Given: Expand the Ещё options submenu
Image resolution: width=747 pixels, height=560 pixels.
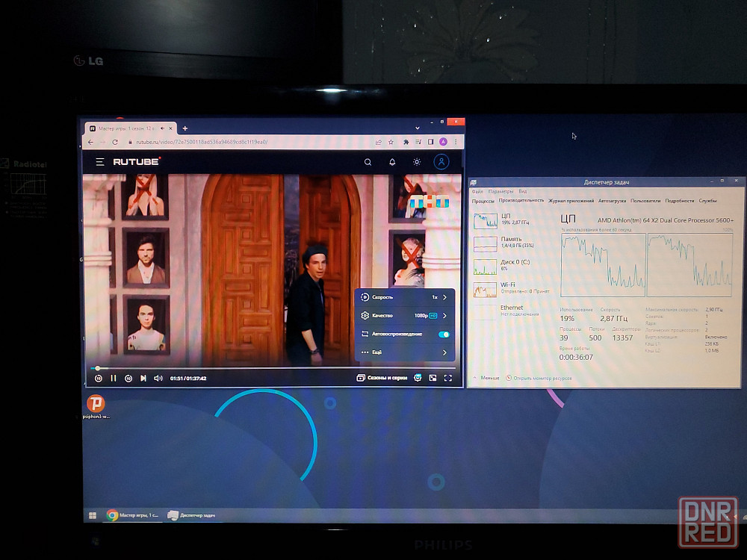Looking at the screenshot, I should pos(405,352).
